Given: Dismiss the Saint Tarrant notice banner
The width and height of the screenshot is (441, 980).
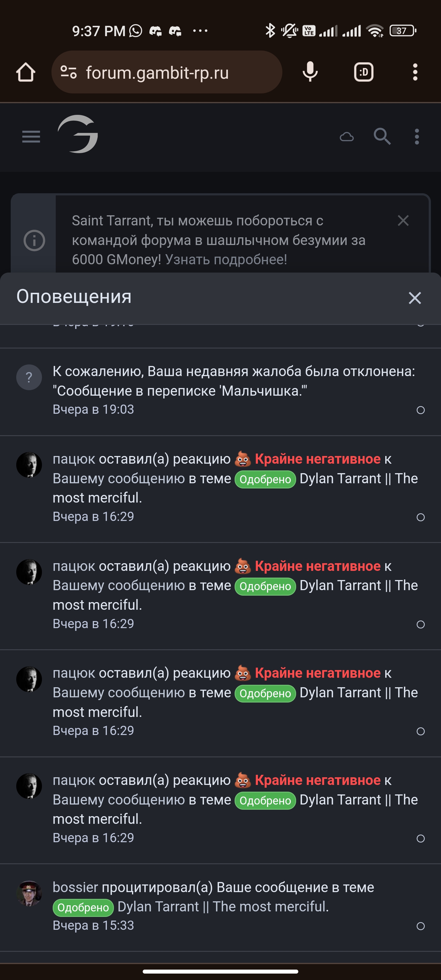Looking at the screenshot, I should click(403, 221).
